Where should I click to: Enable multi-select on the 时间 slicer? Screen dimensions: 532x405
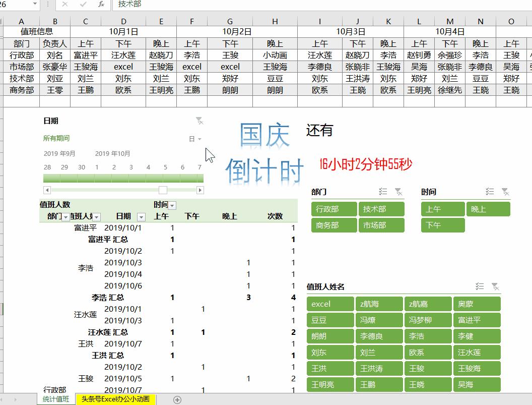(489, 191)
